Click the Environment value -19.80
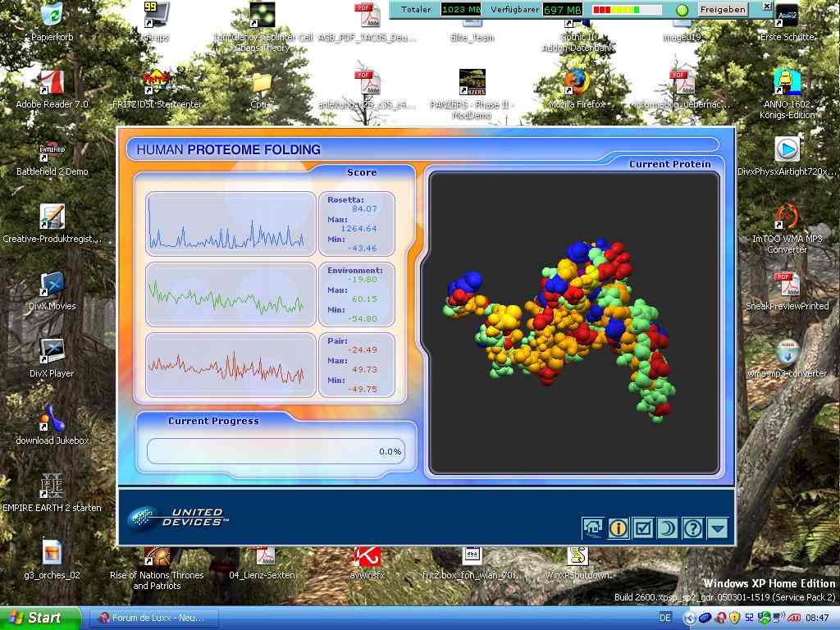 point(362,280)
